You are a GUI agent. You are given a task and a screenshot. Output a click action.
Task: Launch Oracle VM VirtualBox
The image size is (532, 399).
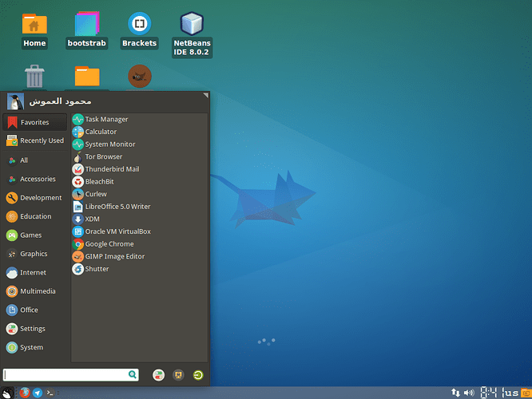point(139,231)
